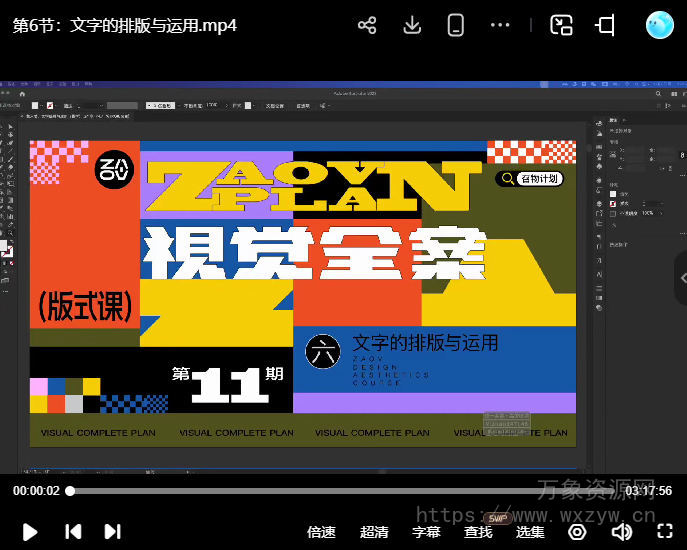Image resolution: width=687 pixels, height=550 pixels.
Task: Open the blue user avatar
Action: (x=660, y=26)
